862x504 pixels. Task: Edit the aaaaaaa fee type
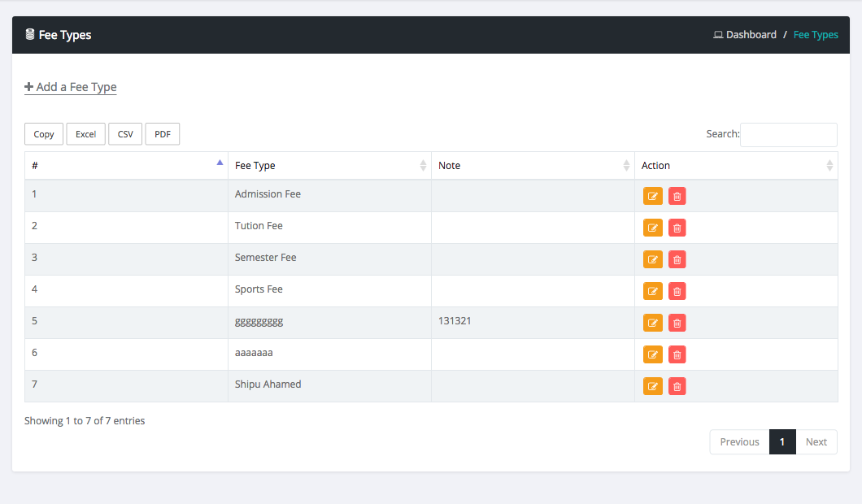[653, 354]
